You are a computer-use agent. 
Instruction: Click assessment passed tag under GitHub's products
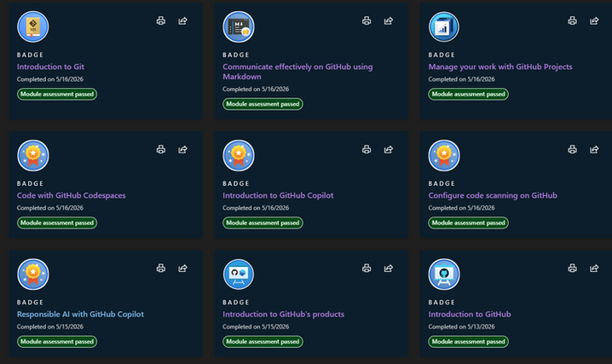pos(263,341)
